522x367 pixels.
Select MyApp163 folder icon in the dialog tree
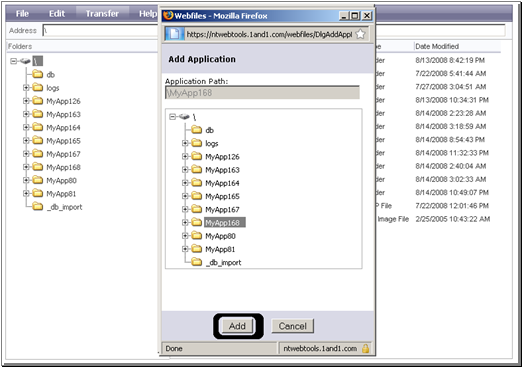[x=197, y=169]
